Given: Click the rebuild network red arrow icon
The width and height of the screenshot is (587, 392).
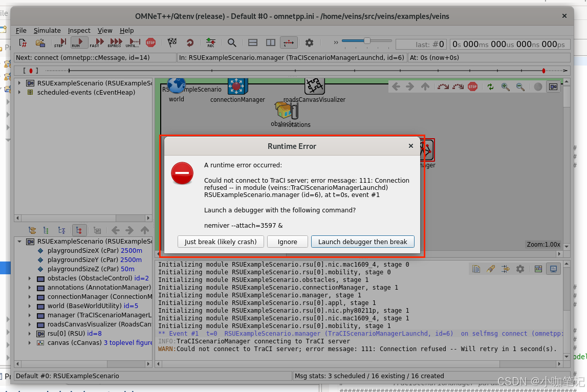Looking at the screenshot, I should click(190, 42).
